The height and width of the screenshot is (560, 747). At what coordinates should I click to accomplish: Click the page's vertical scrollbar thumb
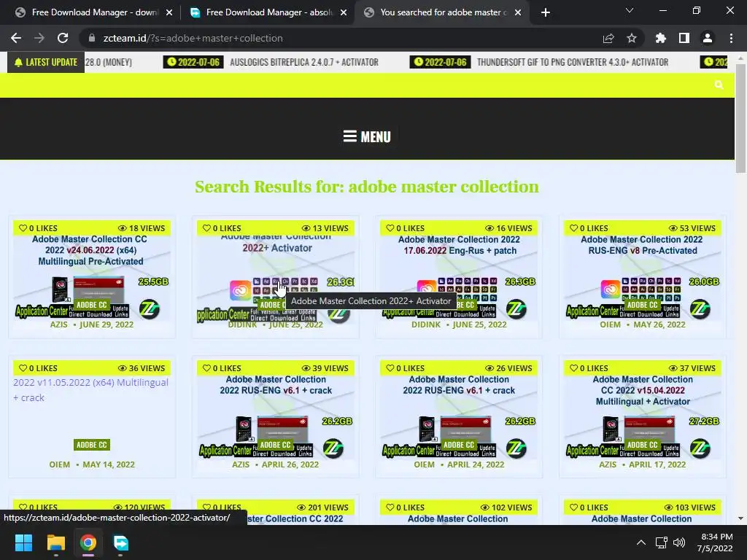pos(740,118)
